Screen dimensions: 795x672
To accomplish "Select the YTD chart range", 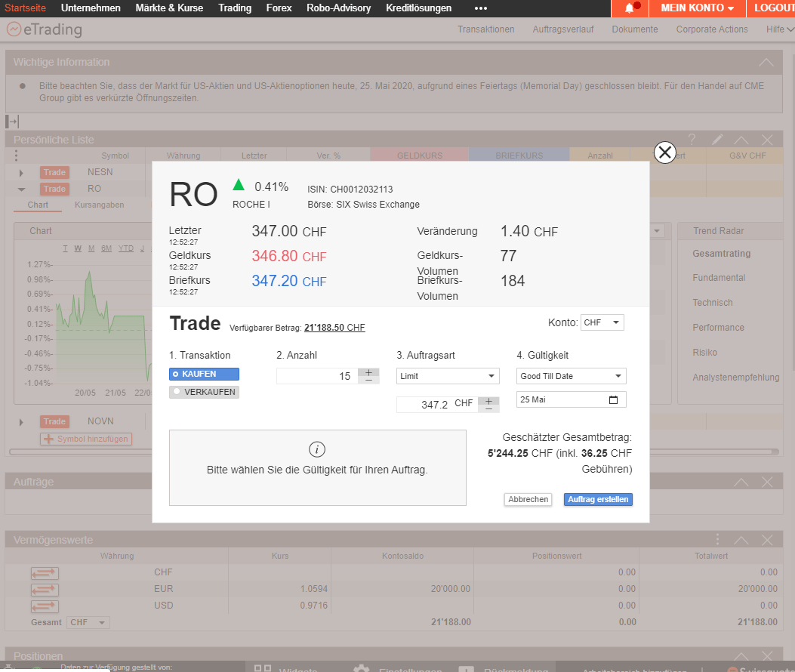I will click(126, 248).
